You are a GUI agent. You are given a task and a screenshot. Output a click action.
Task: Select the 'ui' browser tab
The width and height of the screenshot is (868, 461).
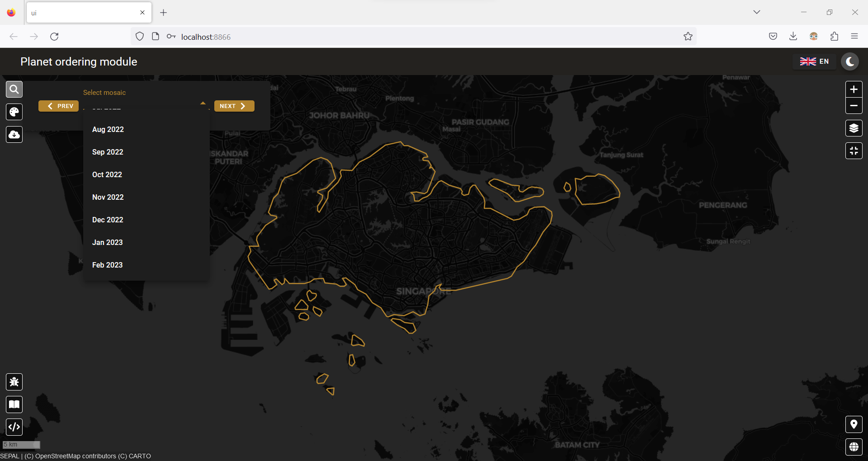point(89,13)
